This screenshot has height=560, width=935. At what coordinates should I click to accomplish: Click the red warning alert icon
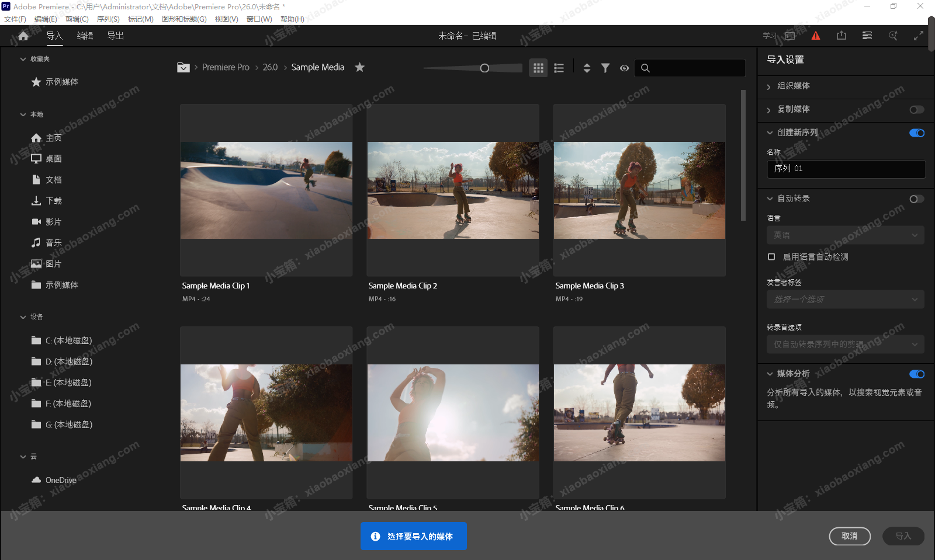(x=816, y=36)
